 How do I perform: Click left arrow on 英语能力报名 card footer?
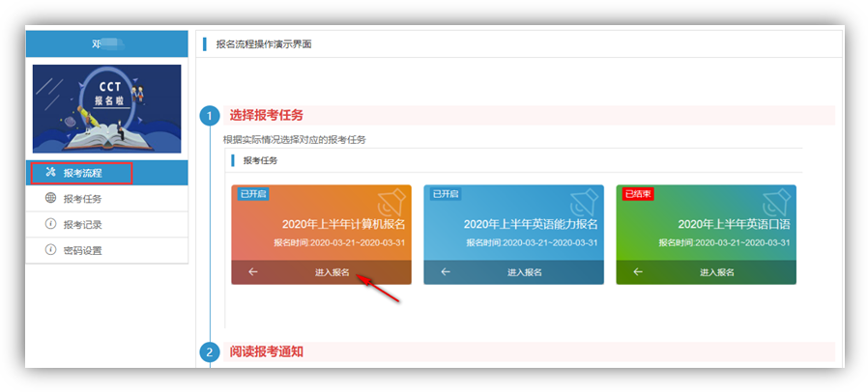coord(446,272)
